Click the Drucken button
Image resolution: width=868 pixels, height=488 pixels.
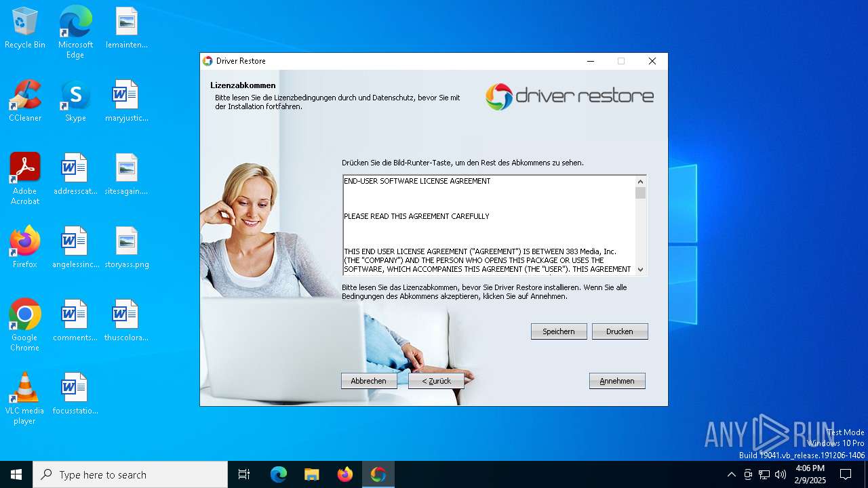tap(620, 331)
